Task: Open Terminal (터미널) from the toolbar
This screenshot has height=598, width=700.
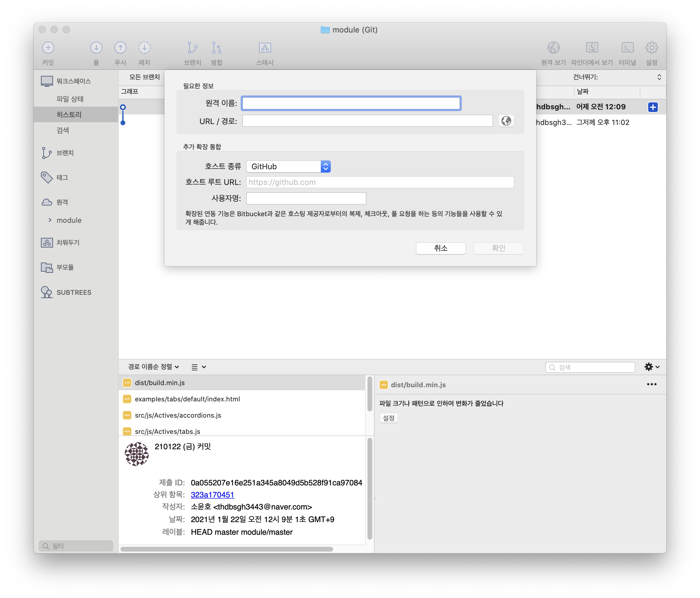Action: (627, 48)
